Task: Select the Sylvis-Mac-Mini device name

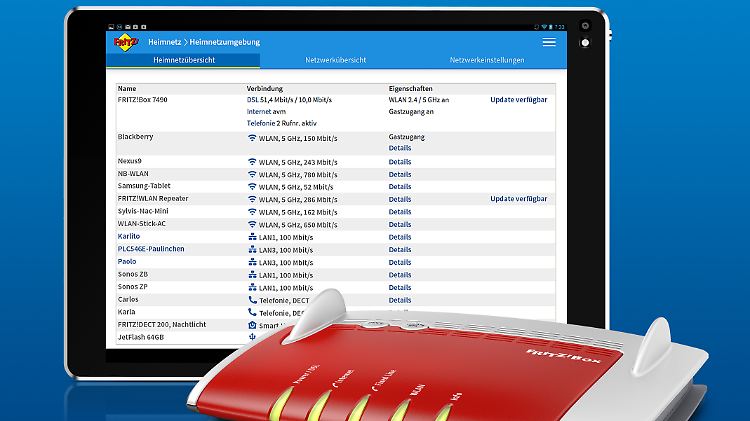Action: click(x=143, y=211)
